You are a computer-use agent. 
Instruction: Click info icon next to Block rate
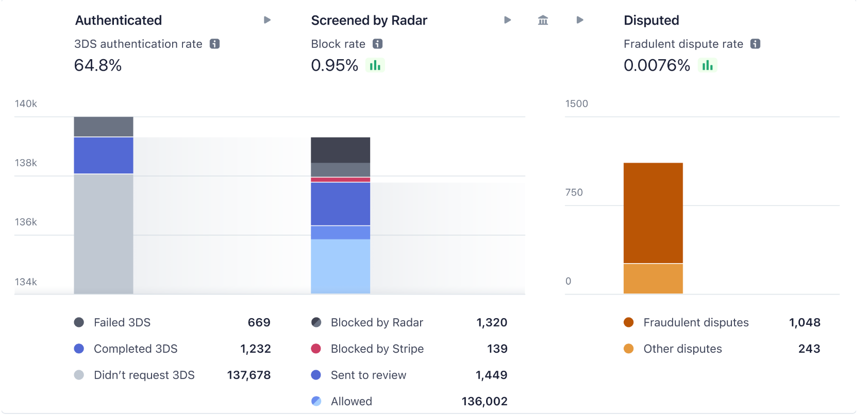(x=377, y=44)
